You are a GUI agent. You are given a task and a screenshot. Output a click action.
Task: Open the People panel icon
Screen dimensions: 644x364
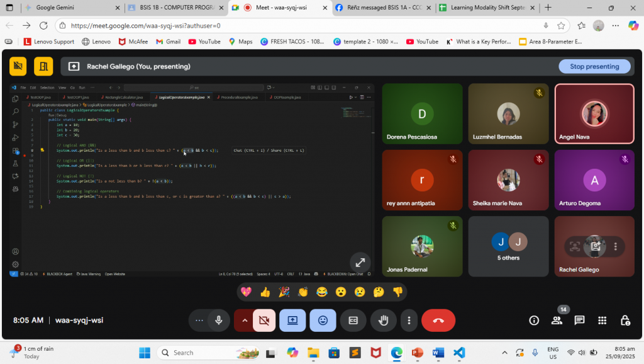pos(557,320)
